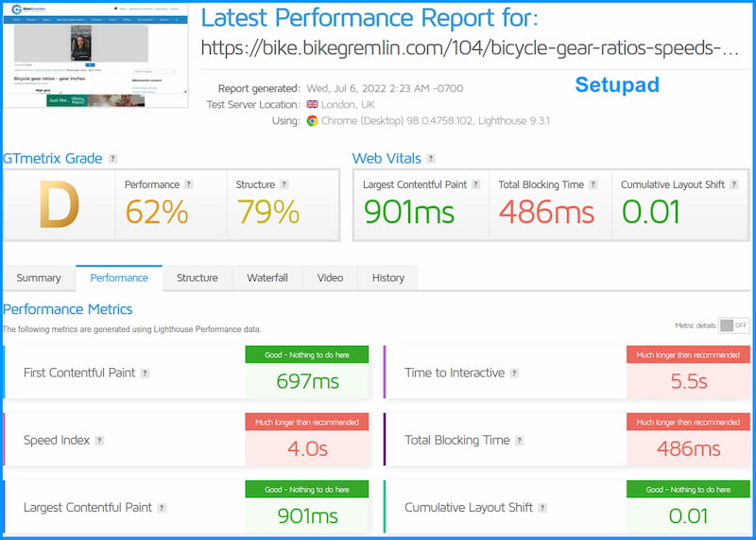Open the tested bikegremlin page URL
The height and width of the screenshot is (540, 756).
[470, 48]
